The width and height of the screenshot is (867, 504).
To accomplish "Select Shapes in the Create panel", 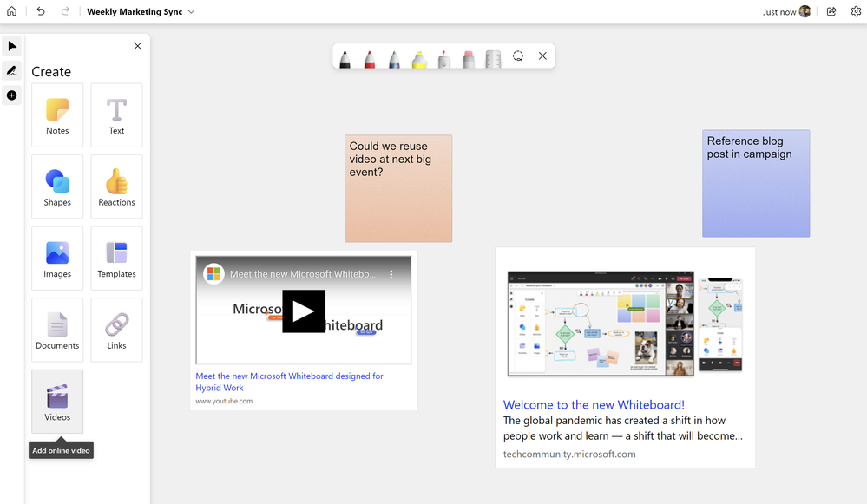I will pos(57,186).
